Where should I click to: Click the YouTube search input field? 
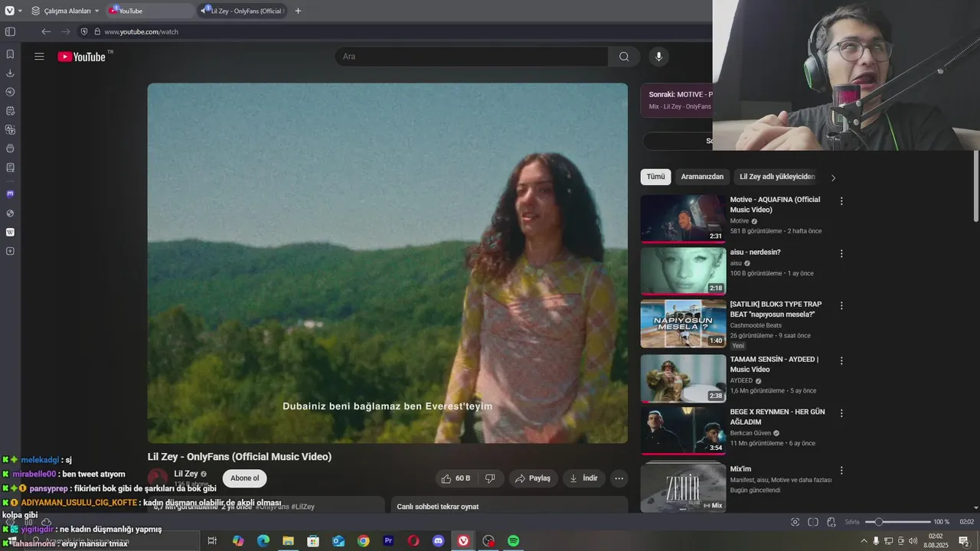(x=472, y=57)
